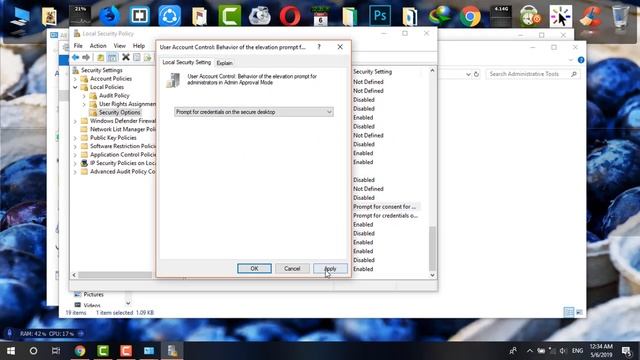The image size is (640, 360).
Task: Expand the Audit Policy tree node
Action: [x=84, y=96]
